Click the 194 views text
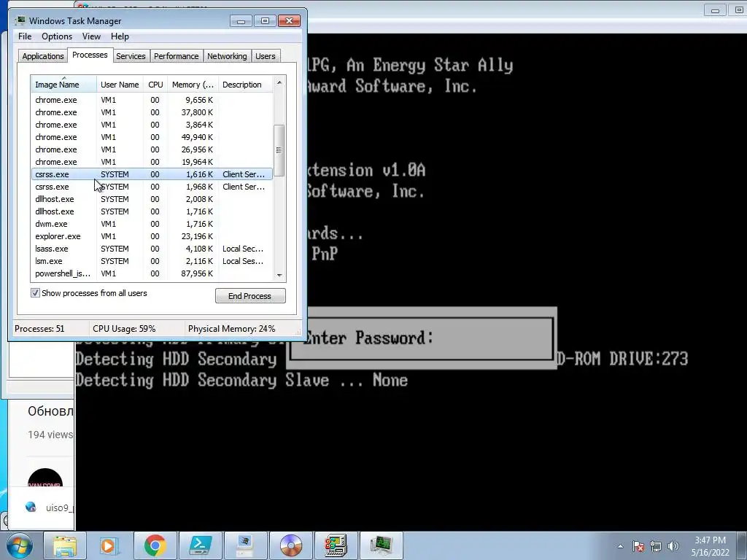The width and height of the screenshot is (747, 560). (50, 435)
